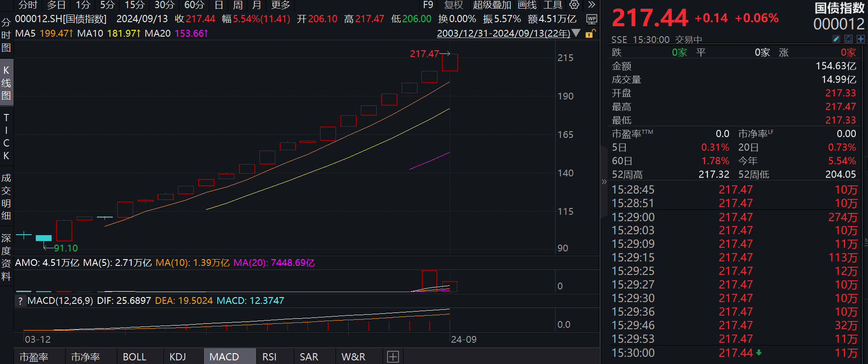Click the 成交量 value 14.99亿

coord(839,80)
